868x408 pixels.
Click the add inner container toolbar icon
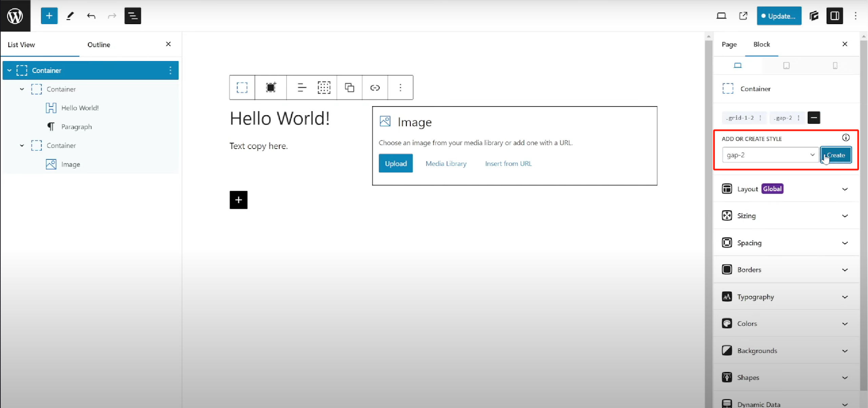271,88
